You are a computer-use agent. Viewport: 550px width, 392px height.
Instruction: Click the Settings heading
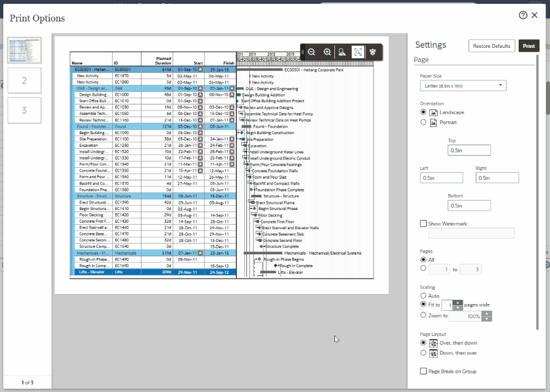tap(431, 45)
